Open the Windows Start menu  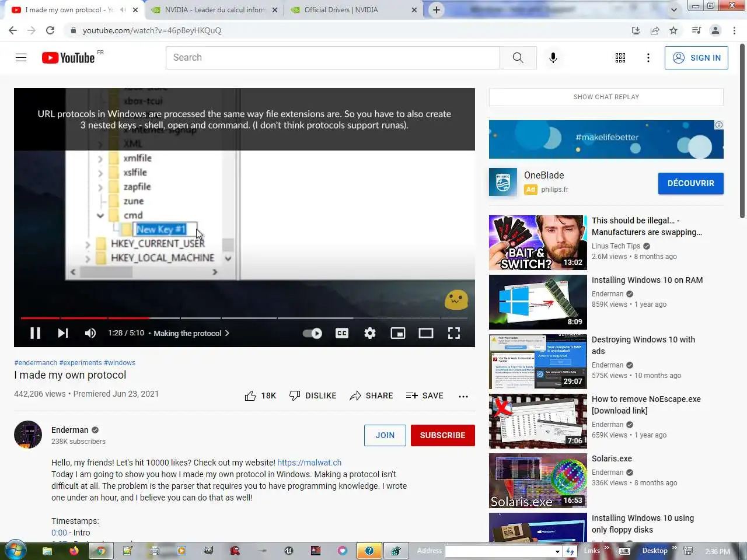coord(15,551)
